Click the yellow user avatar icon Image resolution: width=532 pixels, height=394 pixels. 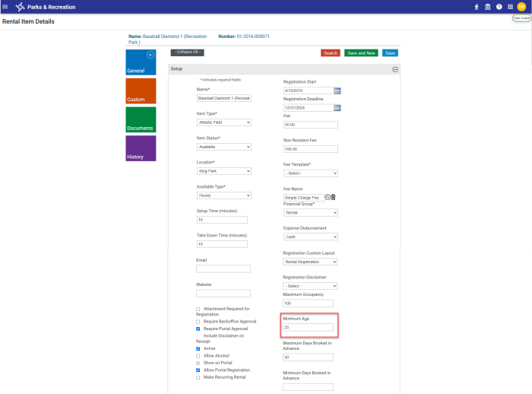click(521, 7)
